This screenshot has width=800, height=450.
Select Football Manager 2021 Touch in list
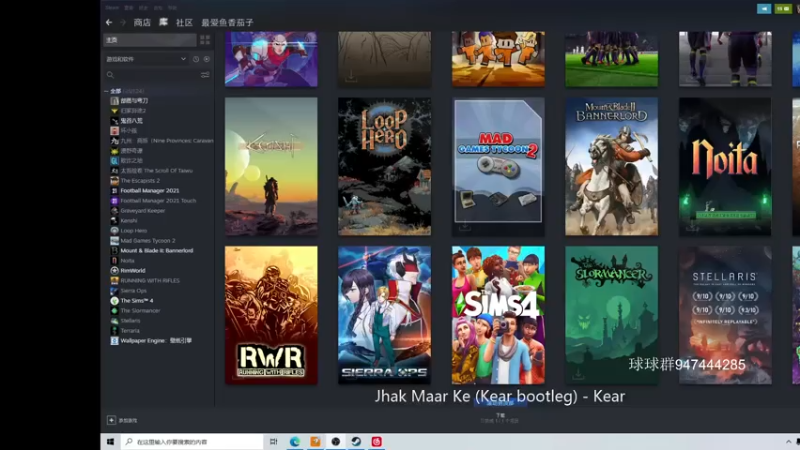[158, 201]
